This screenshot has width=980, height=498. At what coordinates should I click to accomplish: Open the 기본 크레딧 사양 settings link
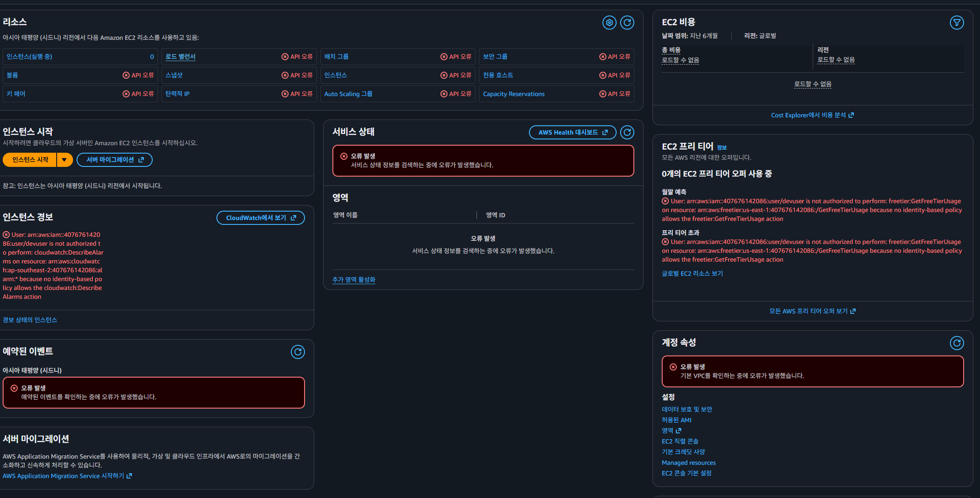click(683, 452)
